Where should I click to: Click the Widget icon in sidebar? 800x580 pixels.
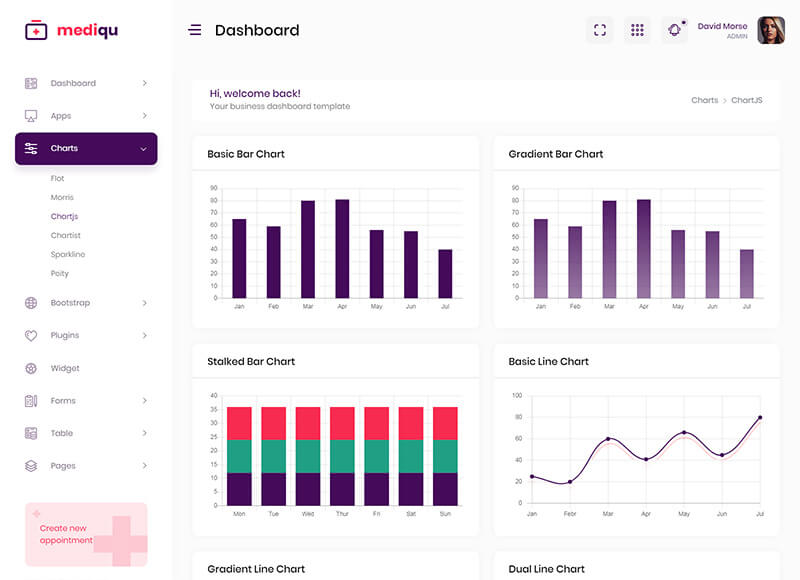[31, 368]
